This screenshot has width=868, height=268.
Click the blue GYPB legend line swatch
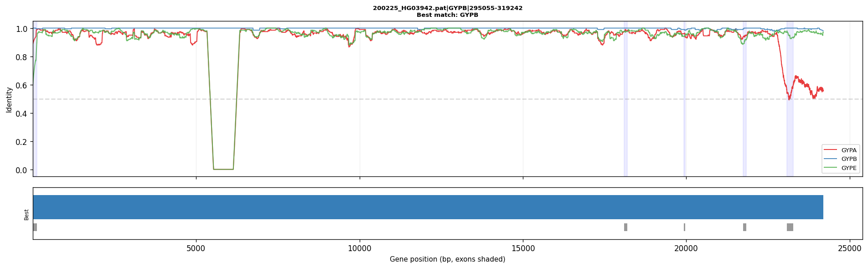(x=831, y=159)
